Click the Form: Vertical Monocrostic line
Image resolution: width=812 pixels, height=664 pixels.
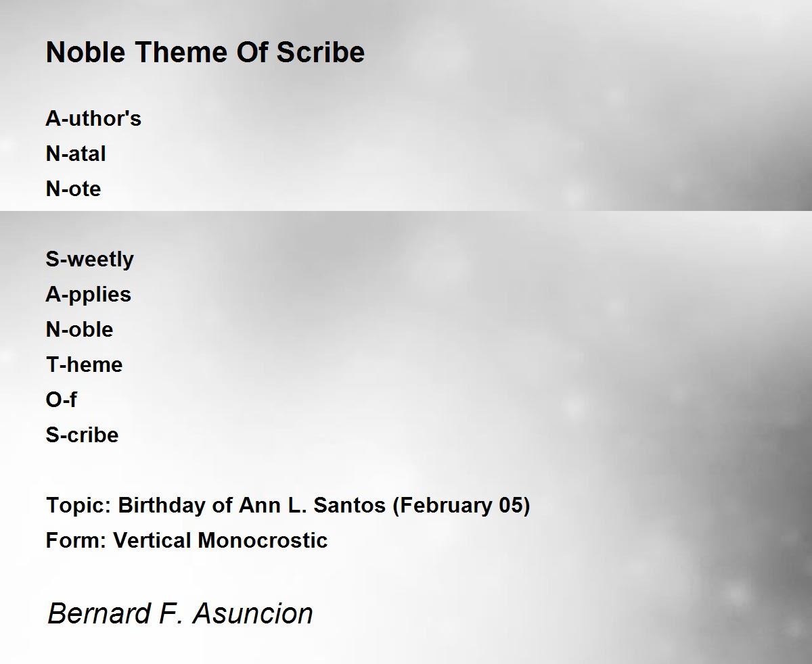(186, 540)
